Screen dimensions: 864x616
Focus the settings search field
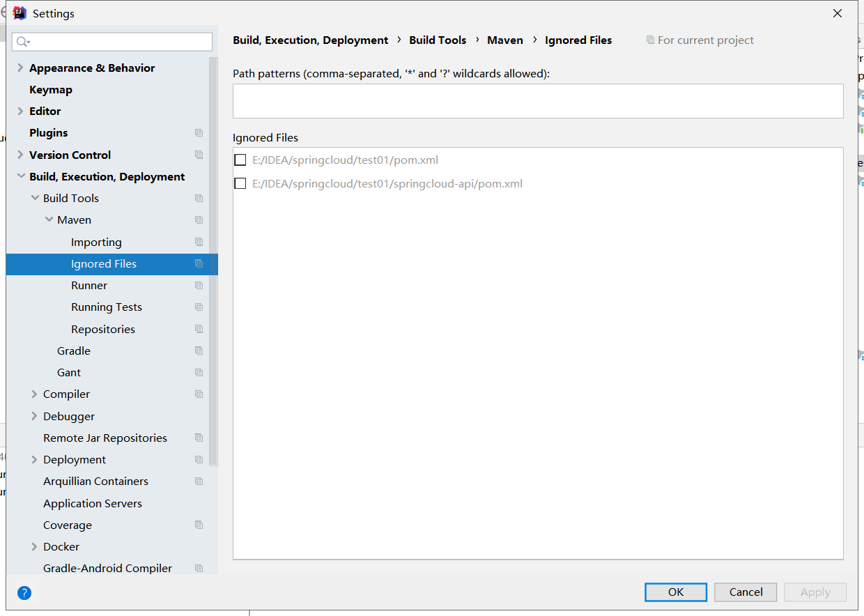[112, 42]
